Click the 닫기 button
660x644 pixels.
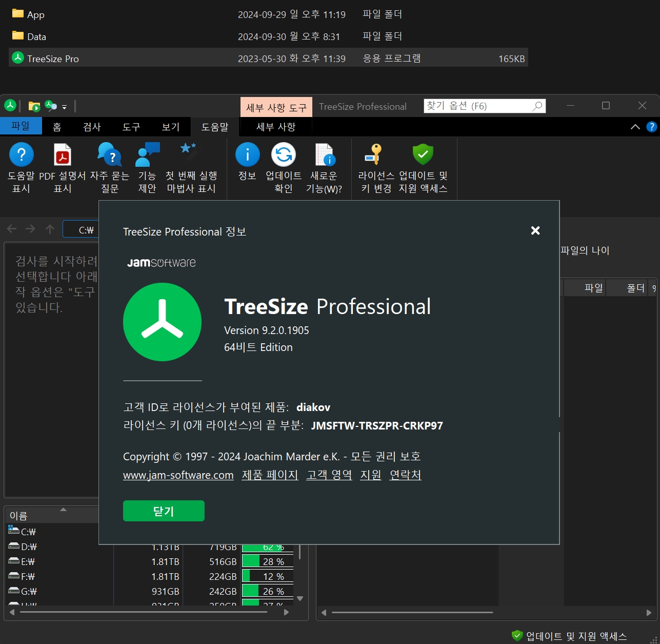coord(164,511)
